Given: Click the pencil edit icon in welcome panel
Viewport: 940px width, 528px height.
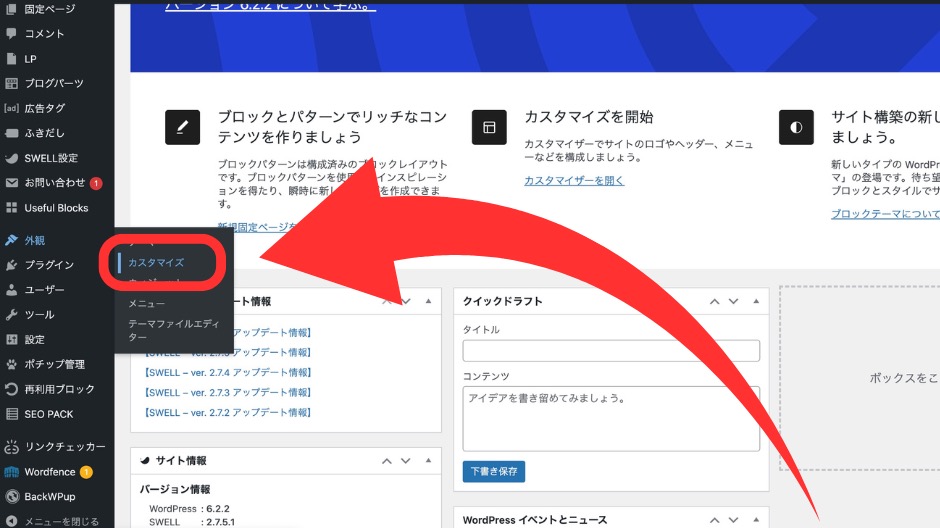Looking at the screenshot, I should [x=182, y=127].
